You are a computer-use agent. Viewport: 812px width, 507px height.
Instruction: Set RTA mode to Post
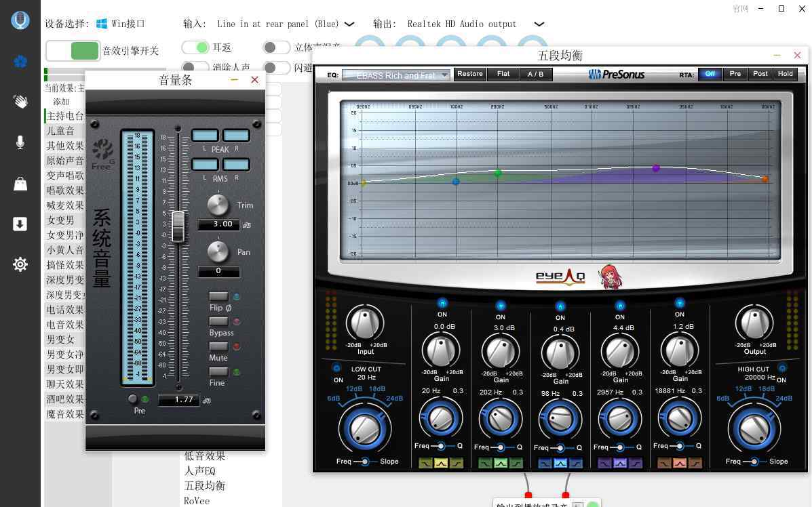coord(760,74)
